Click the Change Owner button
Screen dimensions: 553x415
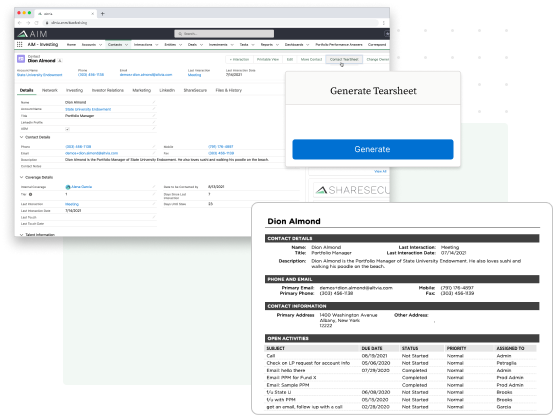coord(377,59)
